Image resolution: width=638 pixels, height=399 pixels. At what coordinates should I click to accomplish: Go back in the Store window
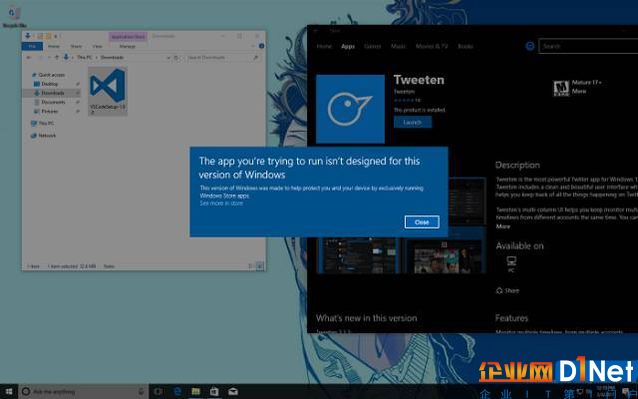click(x=316, y=31)
